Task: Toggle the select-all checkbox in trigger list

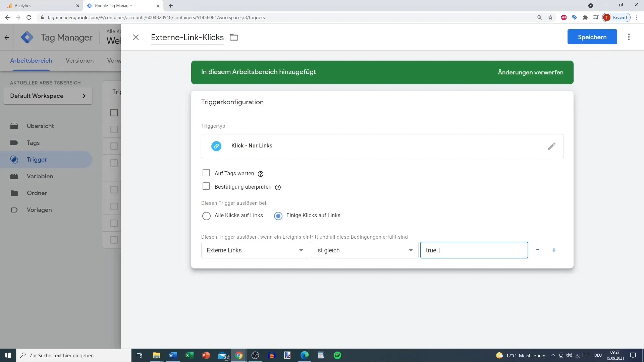Action: coord(114,113)
